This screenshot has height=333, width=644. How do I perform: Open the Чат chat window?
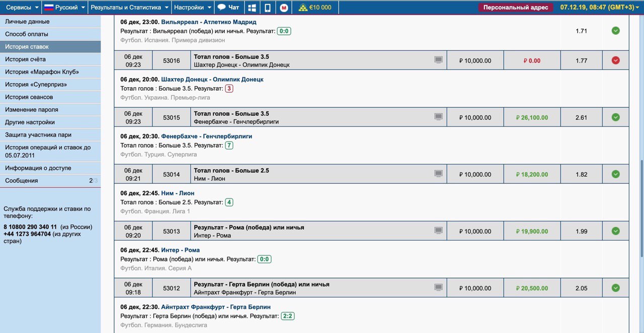click(x=228, y=8)
